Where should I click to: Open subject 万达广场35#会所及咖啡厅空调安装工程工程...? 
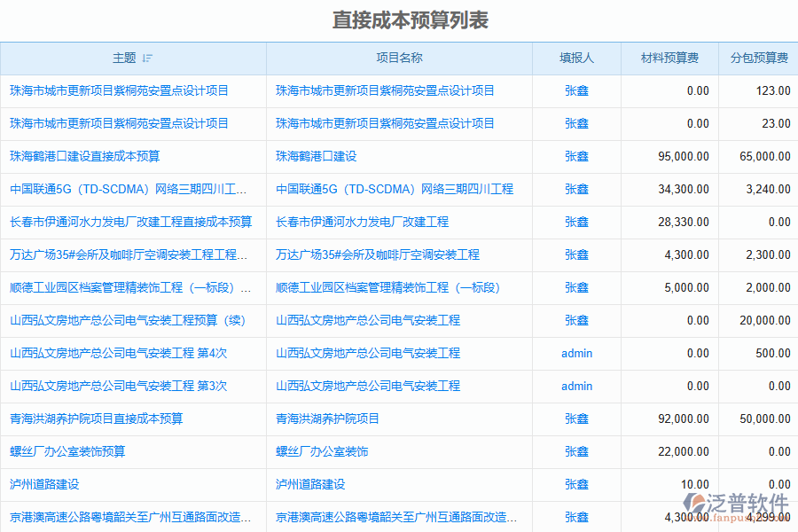(x=129, y=254)
